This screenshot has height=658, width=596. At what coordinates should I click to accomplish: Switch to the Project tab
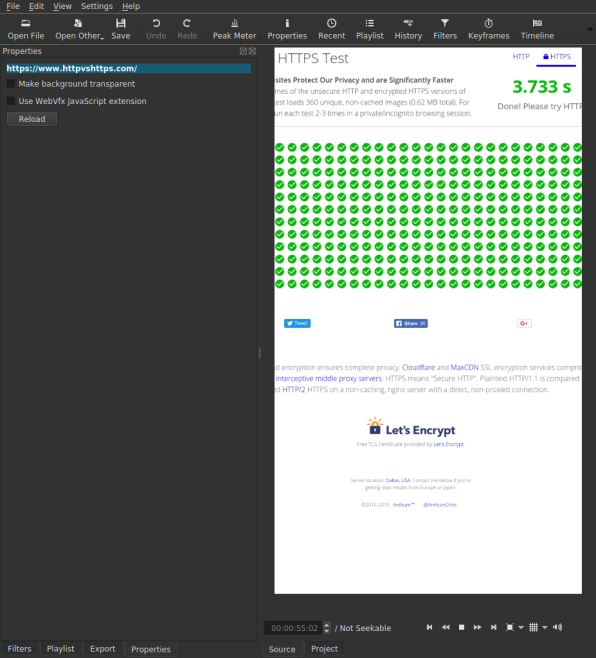pos(324,649)
